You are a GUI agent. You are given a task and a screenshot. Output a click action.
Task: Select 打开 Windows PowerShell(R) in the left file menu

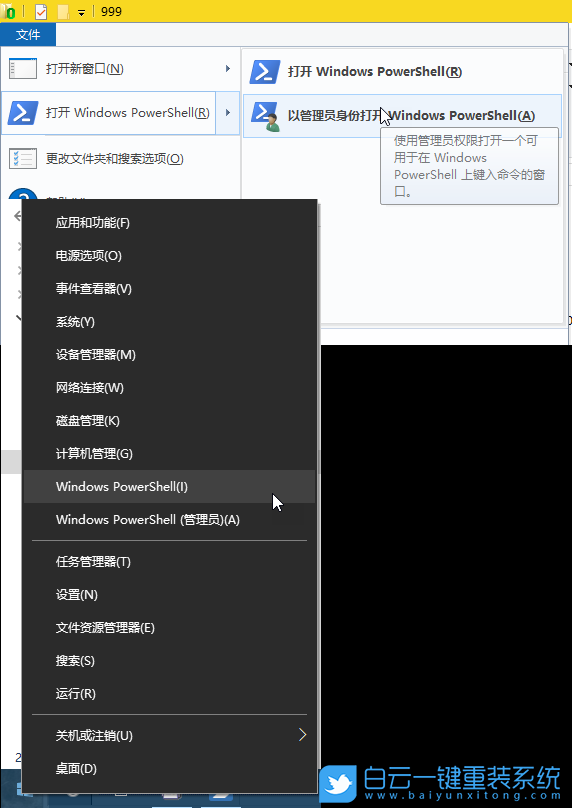[109, 113]
